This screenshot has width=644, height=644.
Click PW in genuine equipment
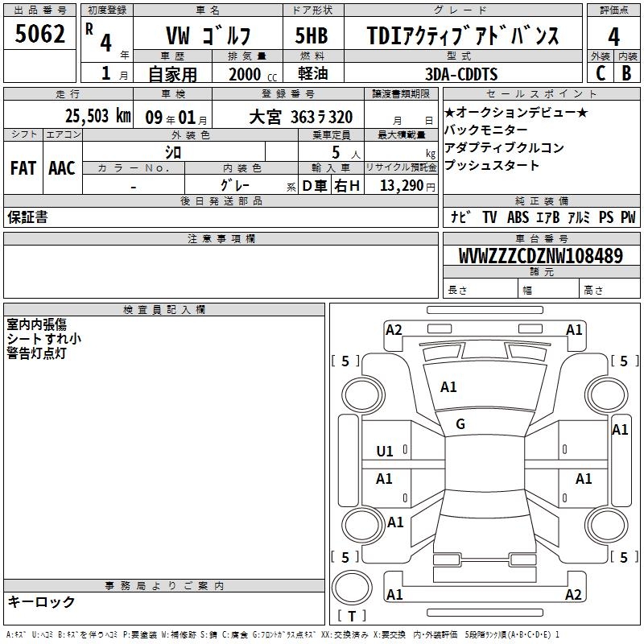click(x=628, y=217)
